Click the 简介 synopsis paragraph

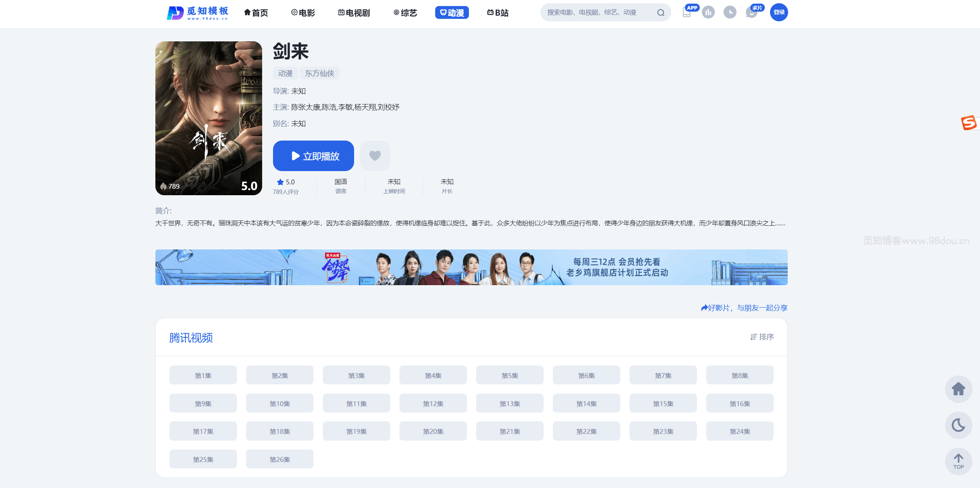(x=470, y=223)
